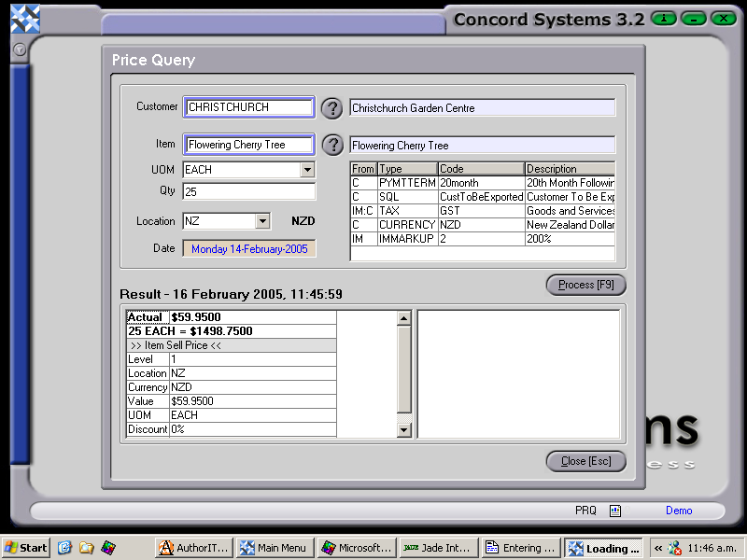The image size is (747, 560).
Task: Open the Monday 14-February-2005 date field
Action: click(x=248, y=248)
